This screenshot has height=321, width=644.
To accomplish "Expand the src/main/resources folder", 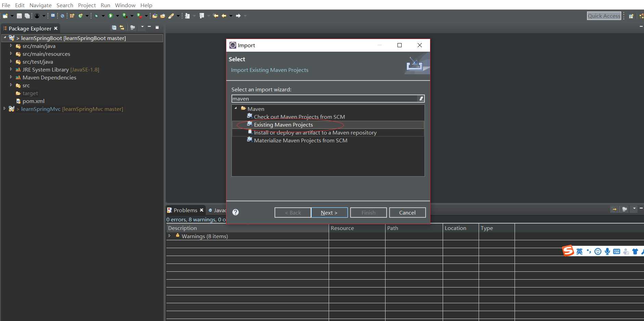I will tap(11, 53).
